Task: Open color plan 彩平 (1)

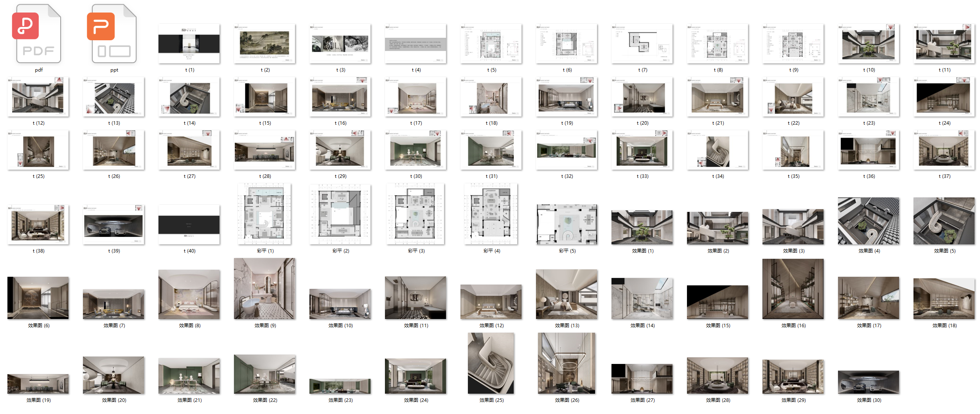Action: (264, 214)
